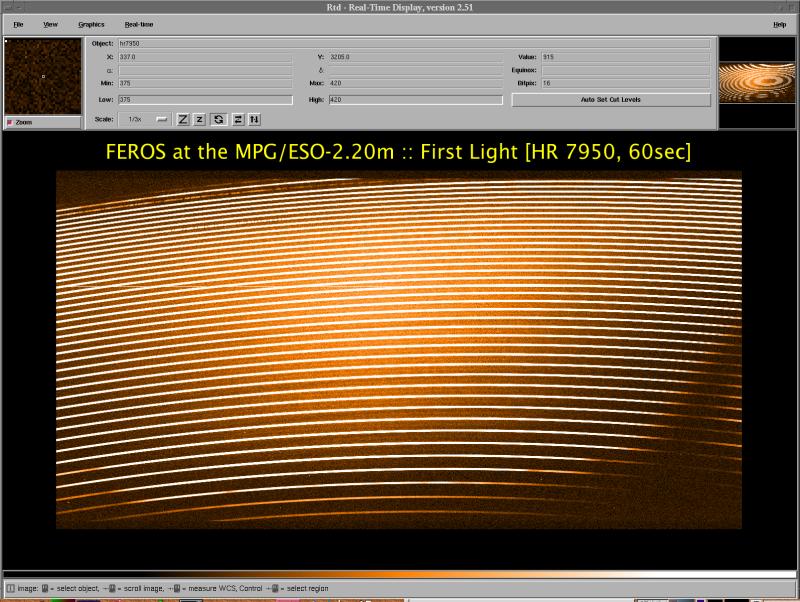The height and width of the screenshot is (602, 800).
Task: Open the window menu in title bar
Action: [x=8, y=7]
